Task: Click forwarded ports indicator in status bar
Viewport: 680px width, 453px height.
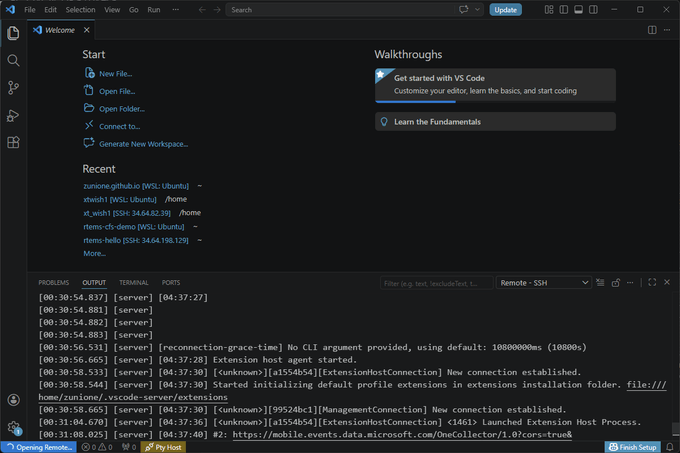Action: pyautogui.click(x=129, y=447)
